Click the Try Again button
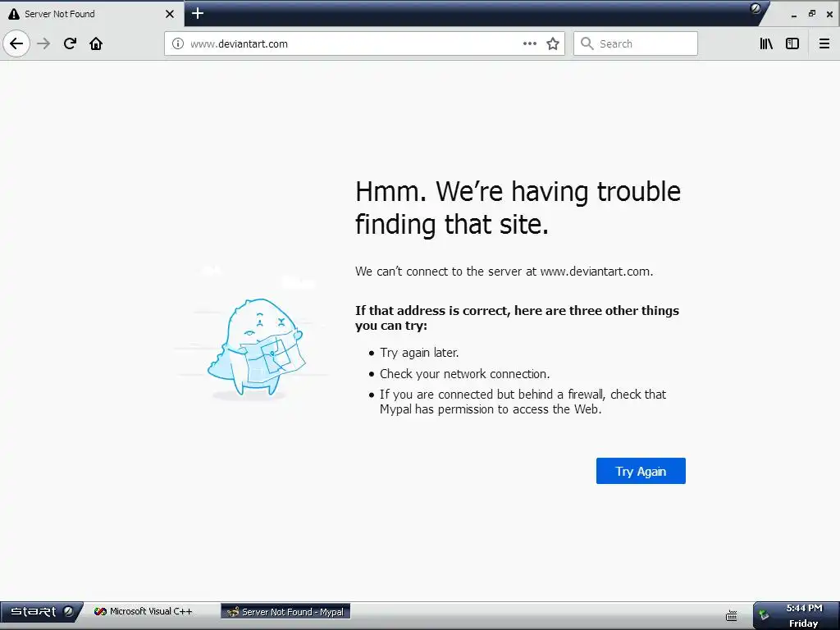840x630 pixels. click(x=641, y=471)
